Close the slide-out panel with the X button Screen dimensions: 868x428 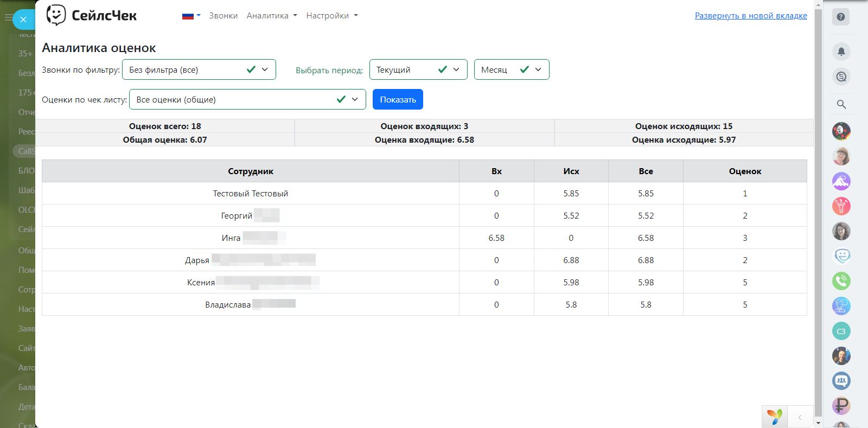click(x=23, y=20)
